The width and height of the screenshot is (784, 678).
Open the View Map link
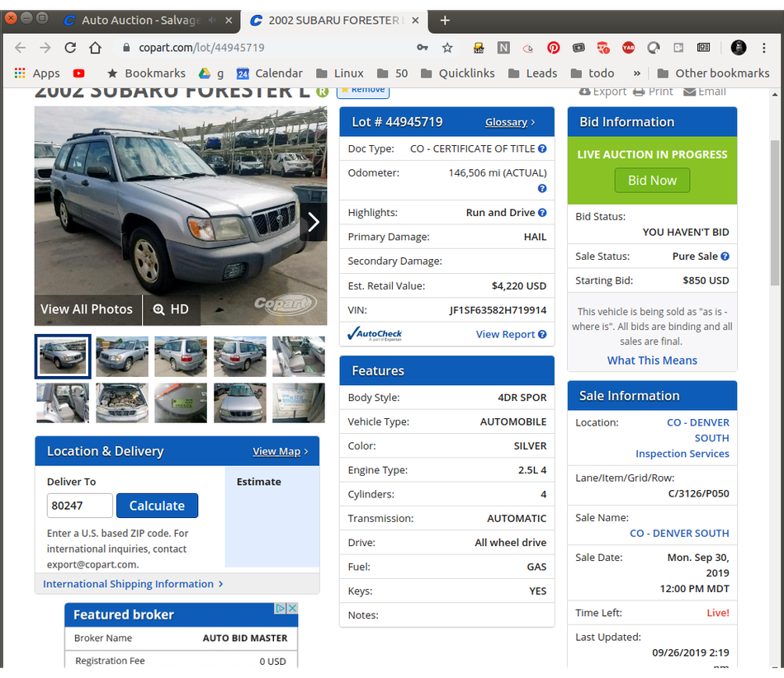281,451
